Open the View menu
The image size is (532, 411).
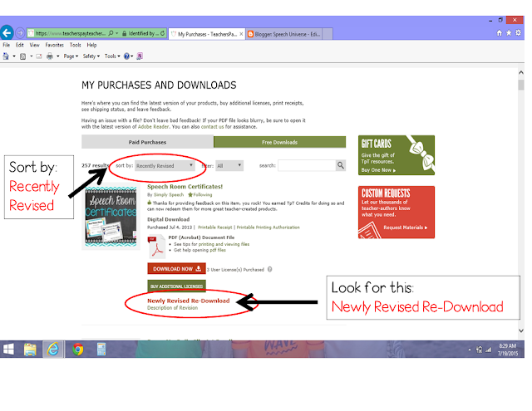click(x=34, y=45)
